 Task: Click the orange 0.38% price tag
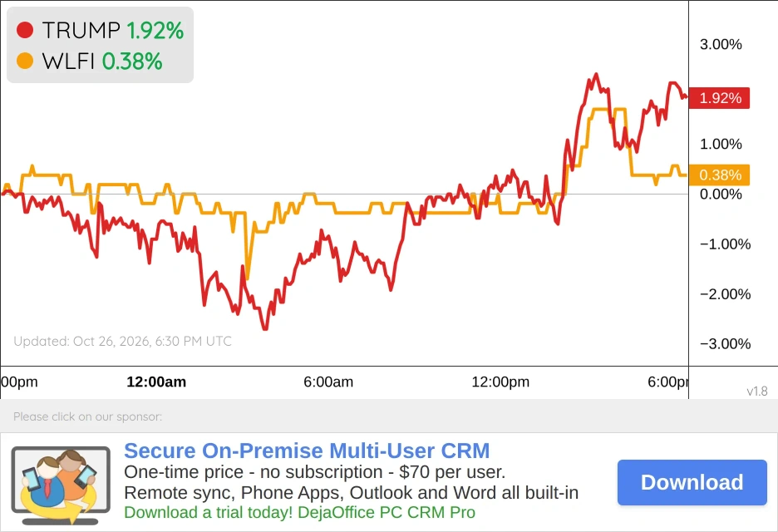click(x=720, y=175)
